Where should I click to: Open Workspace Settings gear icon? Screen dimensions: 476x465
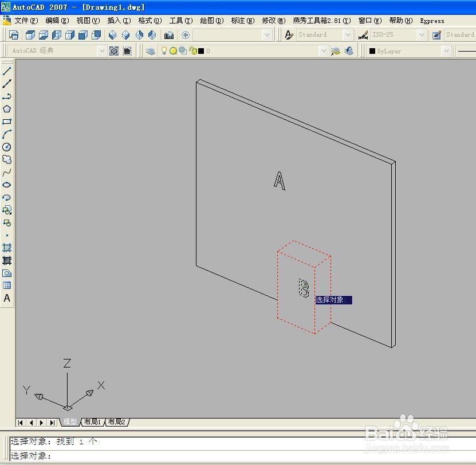114,51
